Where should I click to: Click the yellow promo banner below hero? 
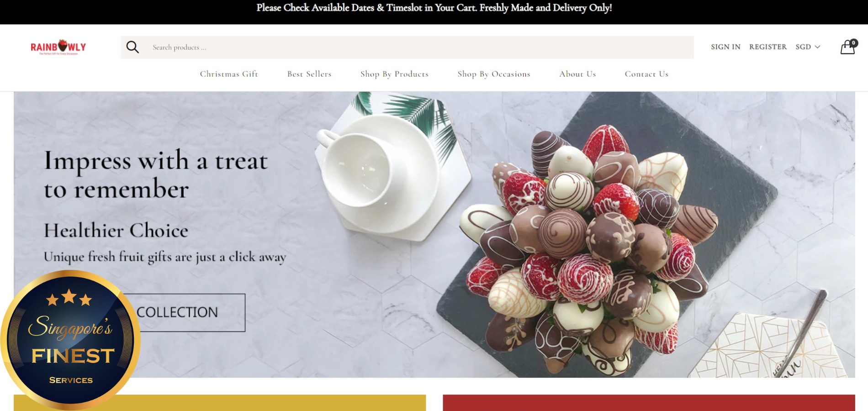(x=220, y=403)
